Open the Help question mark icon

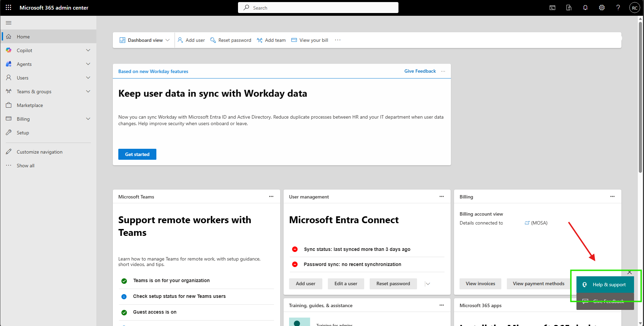point(618,8)
